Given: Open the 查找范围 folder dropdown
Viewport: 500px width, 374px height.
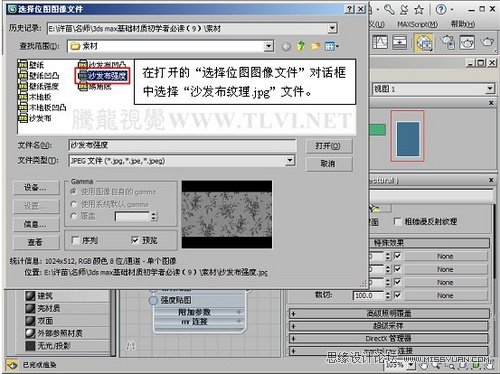Looking at the screenshot, I should click(269, 46).
